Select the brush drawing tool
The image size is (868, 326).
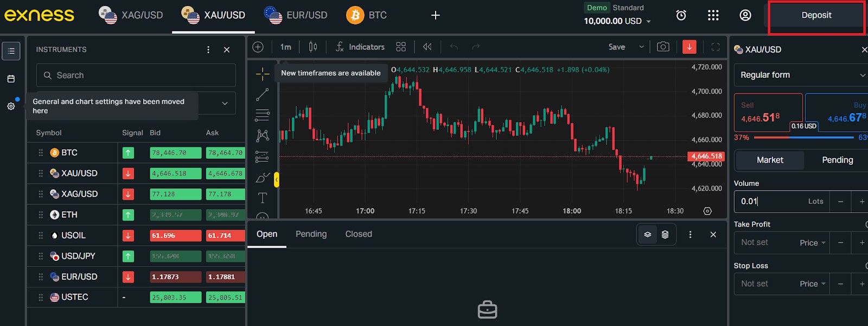click(x=263, y=178)
